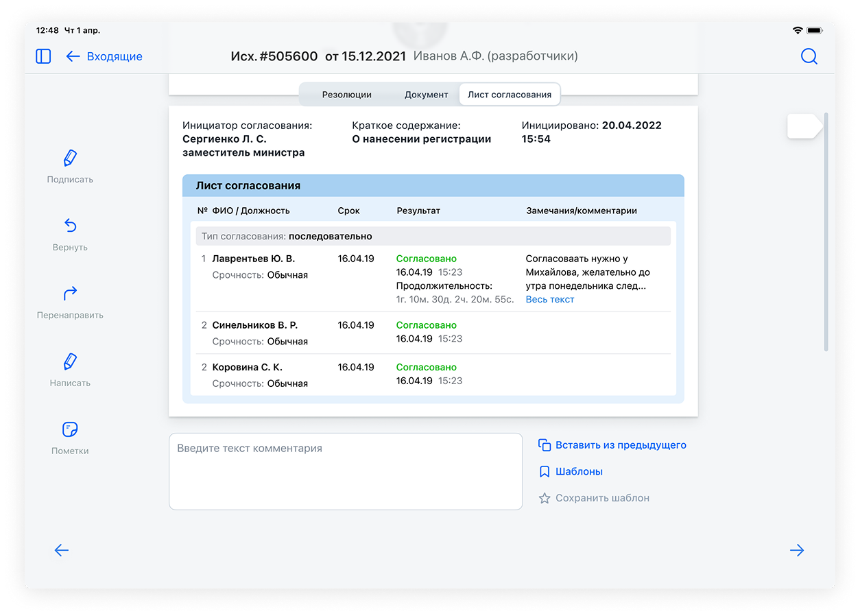Expand comment via Весь текст link

(549, 300)
